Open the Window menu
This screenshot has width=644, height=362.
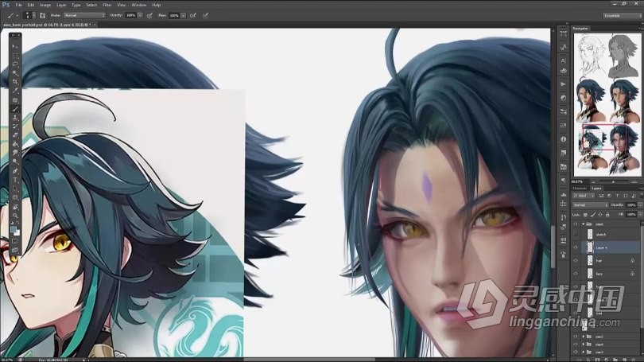tap(139, 5)
